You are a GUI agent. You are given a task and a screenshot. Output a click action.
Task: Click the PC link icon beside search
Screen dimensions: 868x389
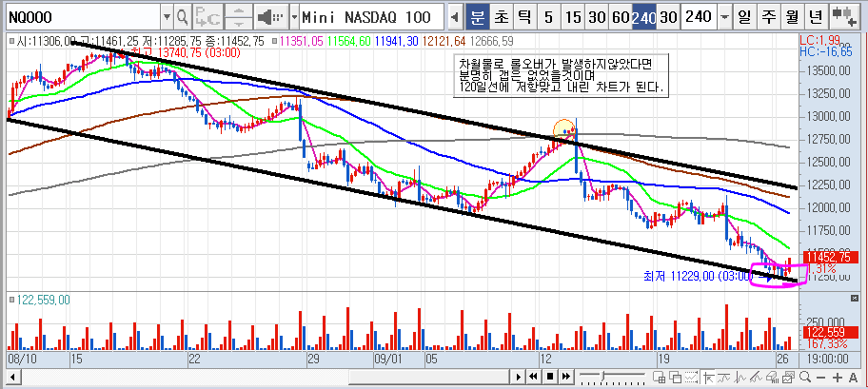(x=208, y=17)
